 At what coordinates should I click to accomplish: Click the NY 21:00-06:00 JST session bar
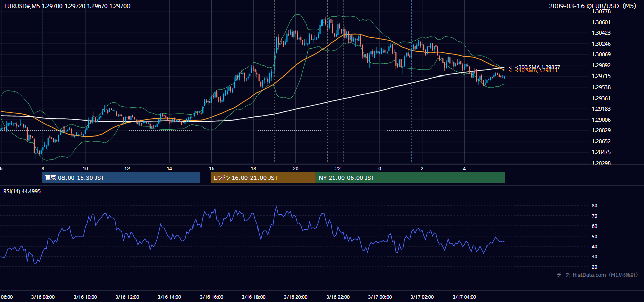point(411,178)
